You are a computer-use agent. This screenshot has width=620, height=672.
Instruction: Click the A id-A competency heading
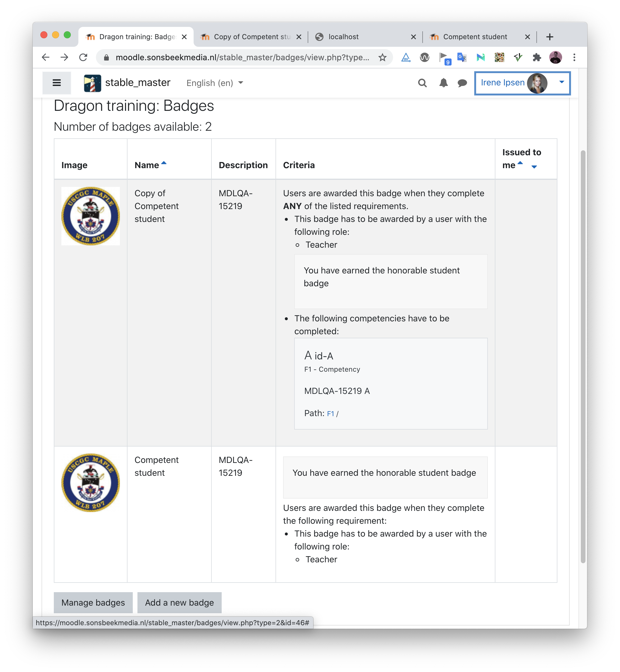[x=319, y=356]
